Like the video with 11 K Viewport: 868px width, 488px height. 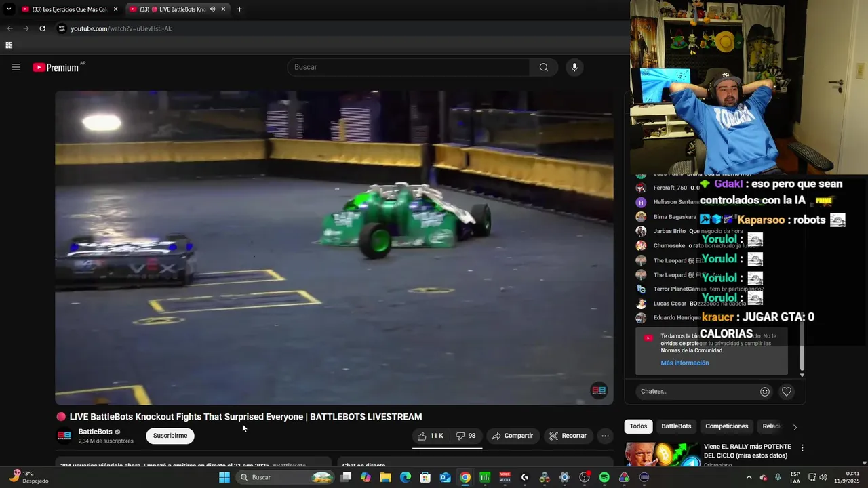point(431,436)
